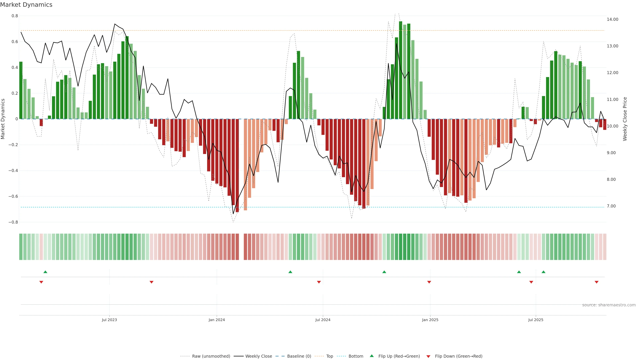Viewport: 644px width, 362px height.
Task: Toggle the Bottom legend entry
Action: (x=356, y=356)
